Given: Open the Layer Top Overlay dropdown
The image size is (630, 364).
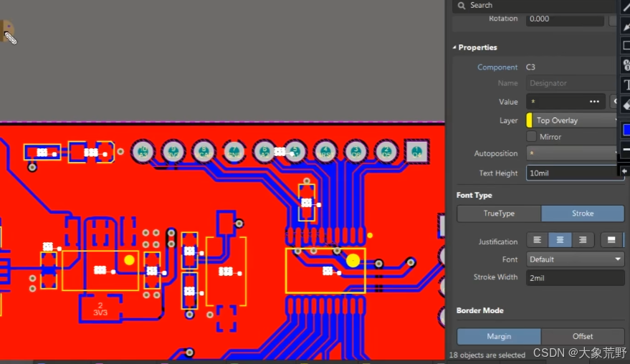Looking at the screenshot, I should (571, 120).
